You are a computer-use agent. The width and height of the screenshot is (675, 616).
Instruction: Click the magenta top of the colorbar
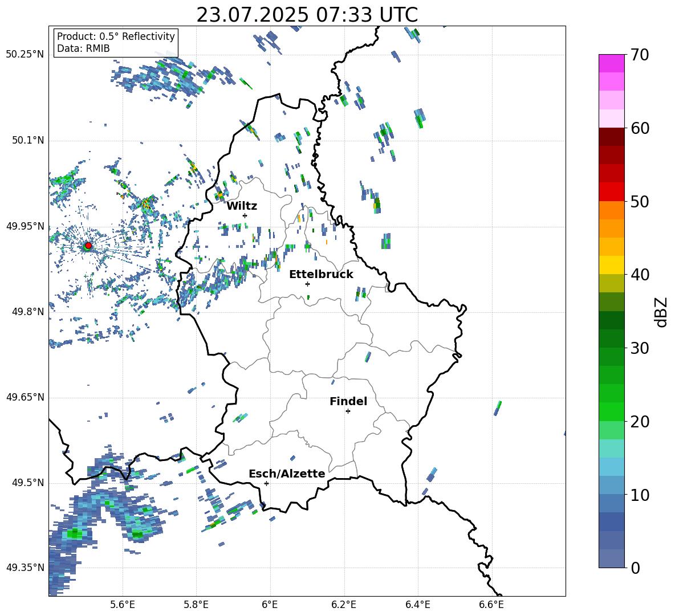point(612,63)
